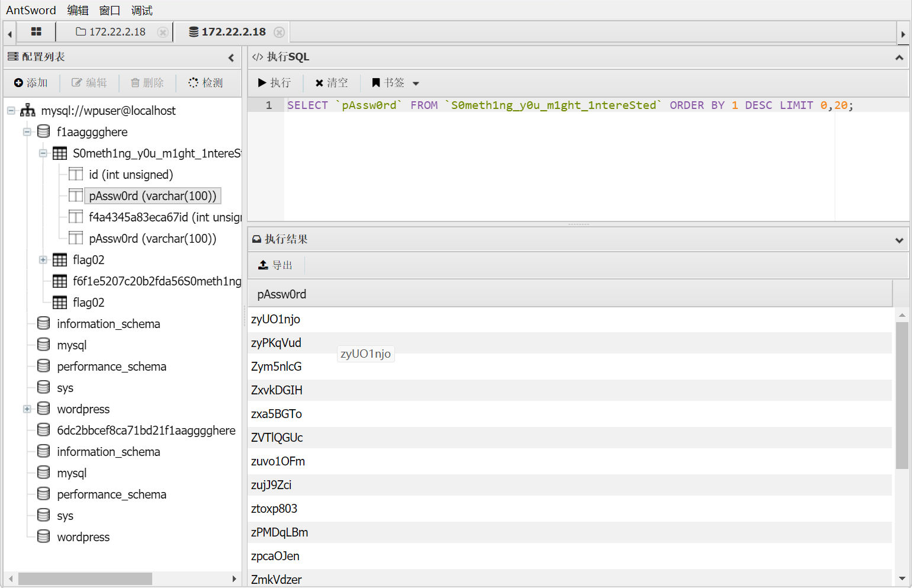The image size is (912, 588).
Task: Open the 调试 menu
Action: tap(142, 10)
